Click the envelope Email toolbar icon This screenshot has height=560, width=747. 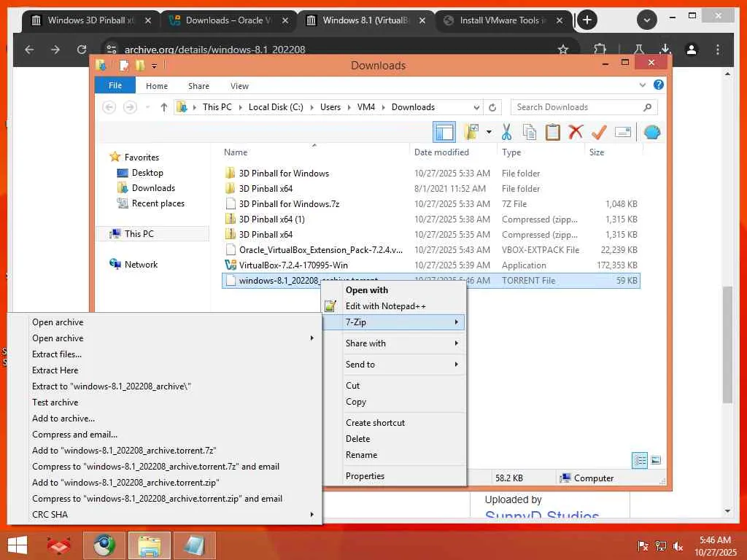click(623, 132)
